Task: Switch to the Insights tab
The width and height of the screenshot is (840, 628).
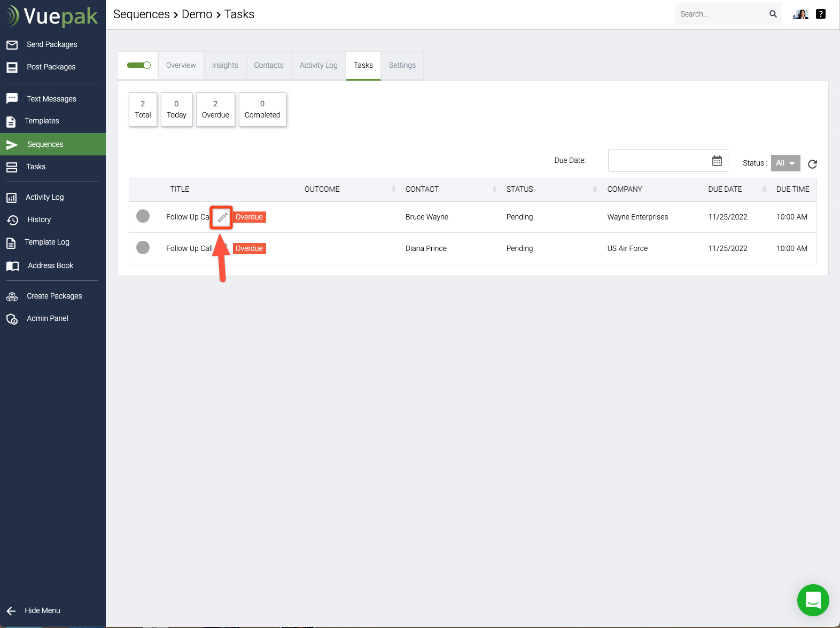Action: pos(224,65)
